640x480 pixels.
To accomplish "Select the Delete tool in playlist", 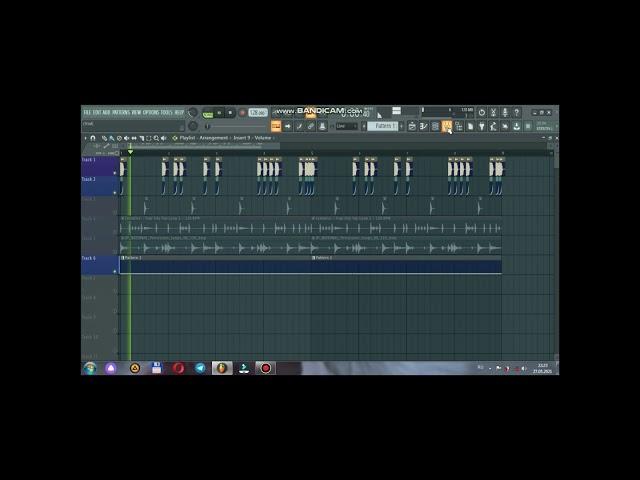I will click(x=119, y=138).
